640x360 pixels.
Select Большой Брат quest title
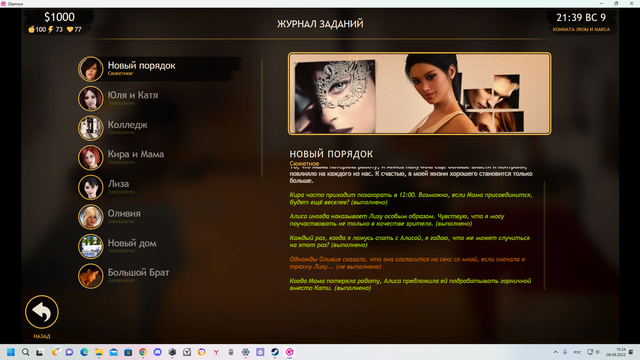tap(138, 273)
